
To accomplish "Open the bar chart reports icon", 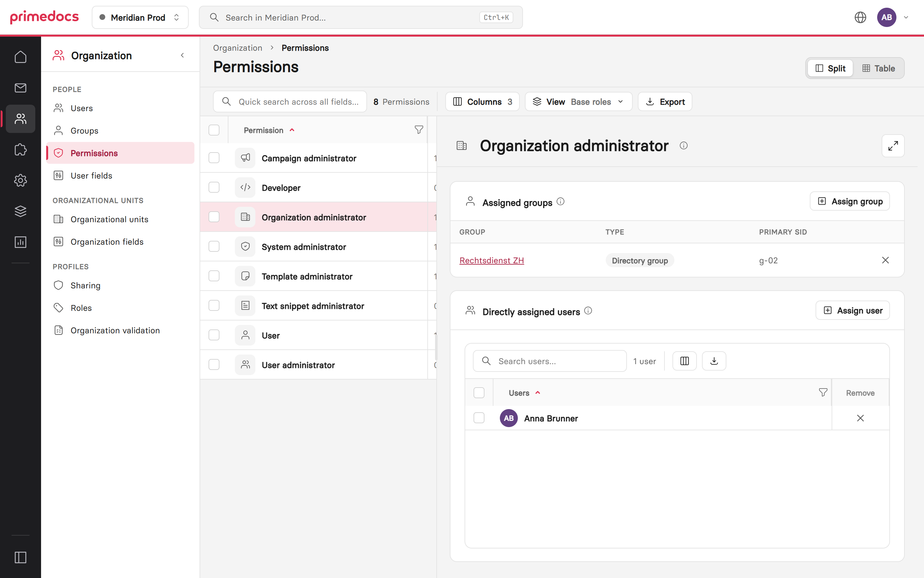I will [x=20, y=242].
